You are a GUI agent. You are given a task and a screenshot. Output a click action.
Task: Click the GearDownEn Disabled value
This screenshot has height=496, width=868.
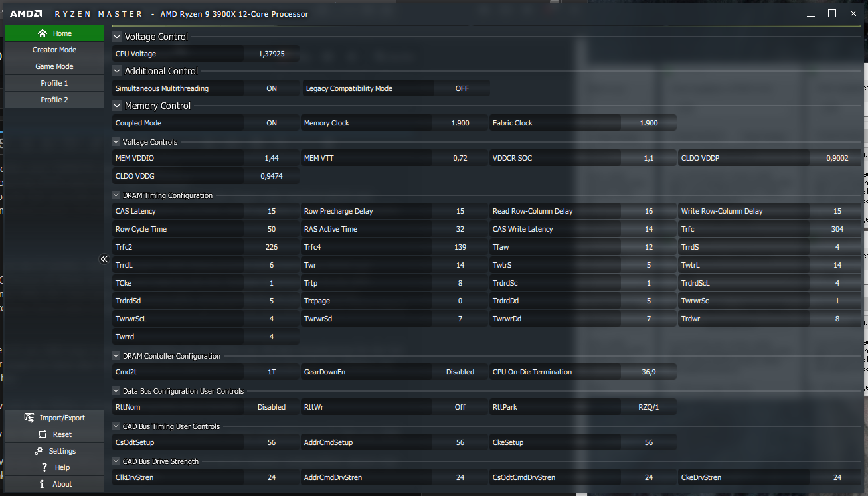[460, 372]
